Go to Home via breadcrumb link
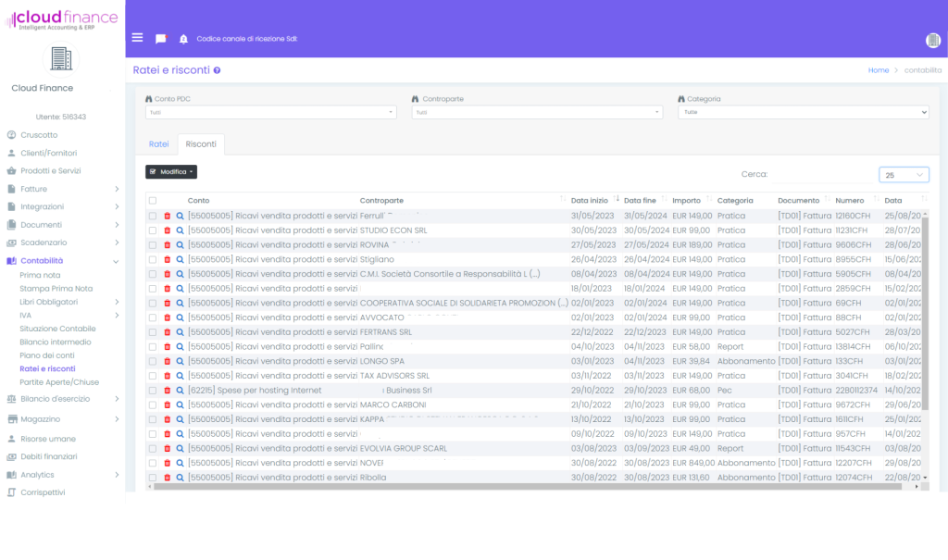This screenshot has height=560, width=948. point(878,70)
